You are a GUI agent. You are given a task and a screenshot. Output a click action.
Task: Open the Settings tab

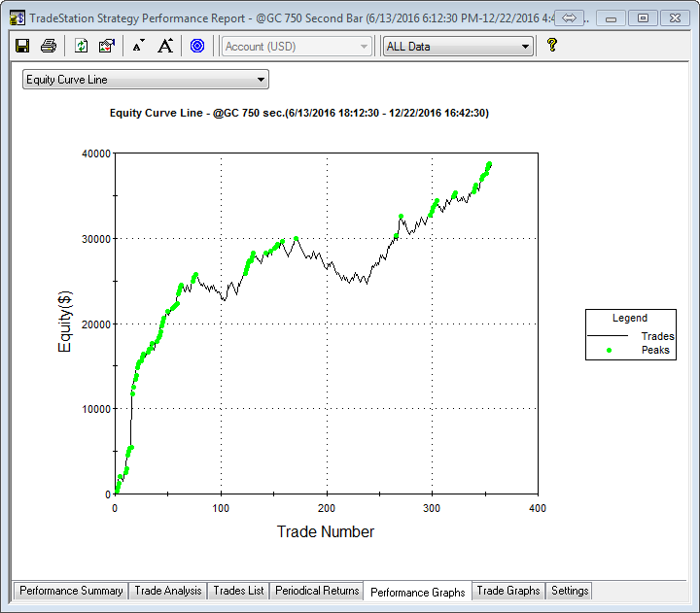[x=569, y=591]
